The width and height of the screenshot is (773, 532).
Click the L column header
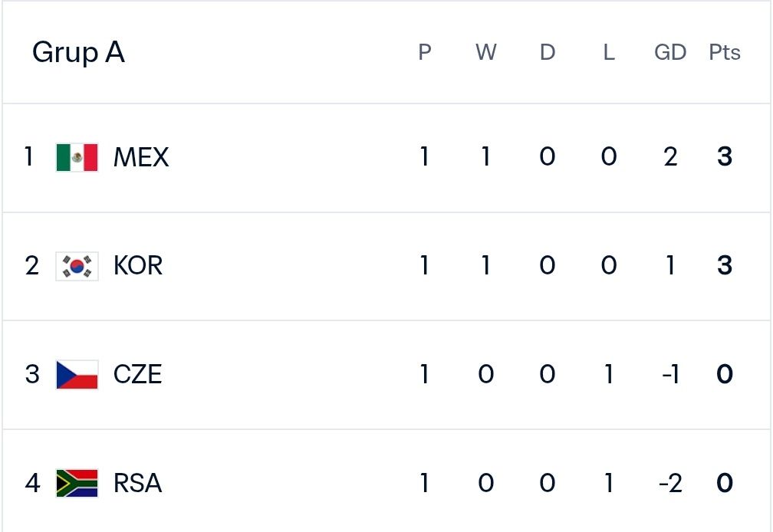click(609, 52)
